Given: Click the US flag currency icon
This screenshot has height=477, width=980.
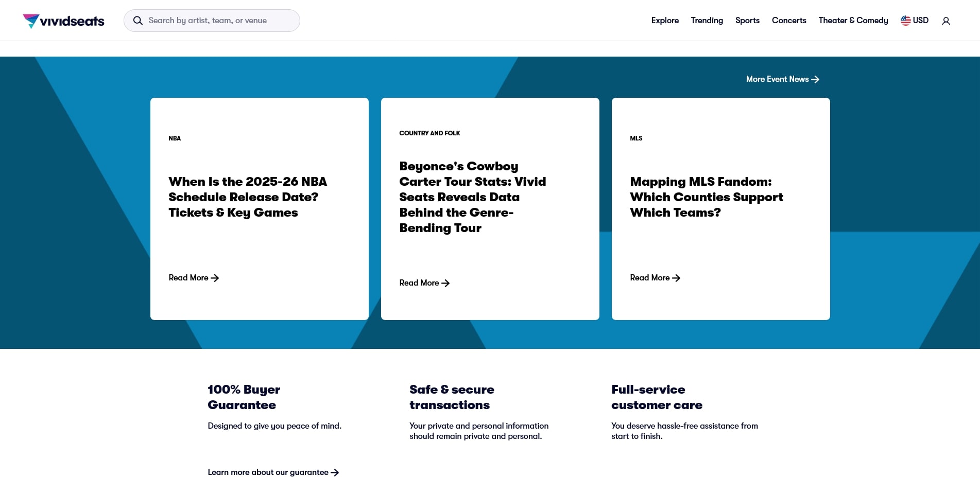Looking at the screenshot, I should pyautogui.click(x=905, y=21).
